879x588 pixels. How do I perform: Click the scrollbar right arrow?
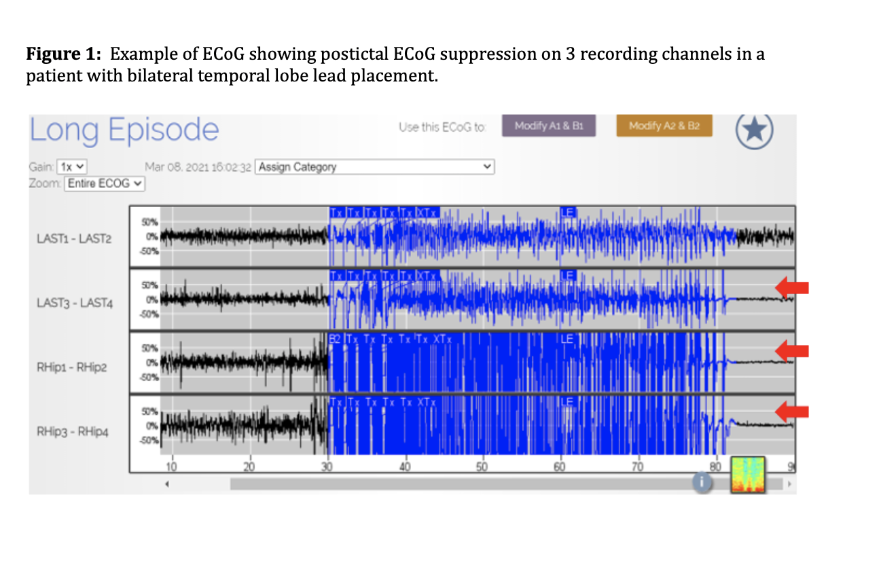789,484
